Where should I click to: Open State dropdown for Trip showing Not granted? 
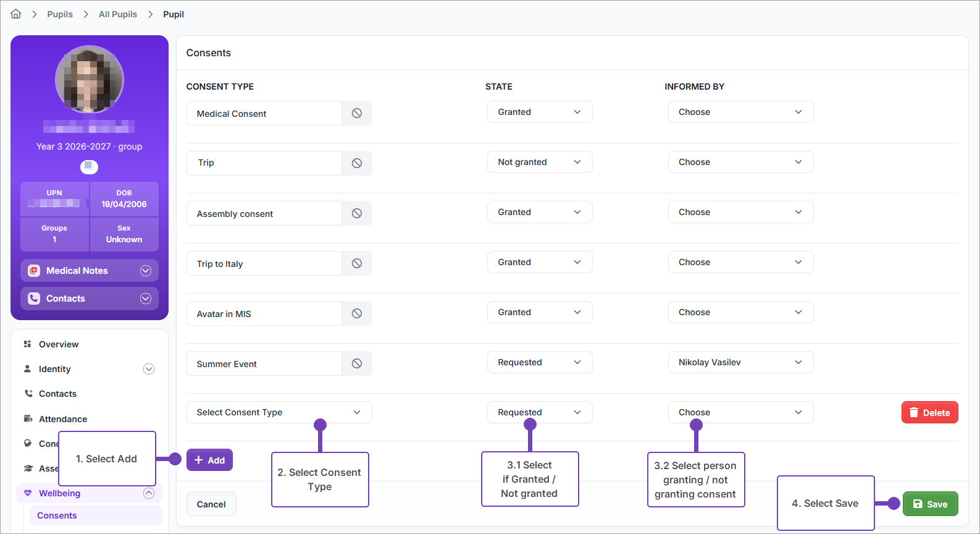tap(540, 162)
